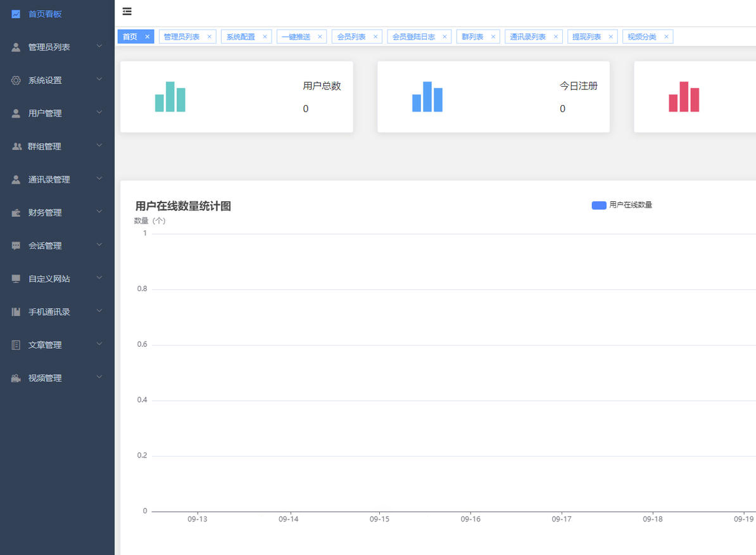Click the 首页看板 dashboard chart icon

point(16,14)
